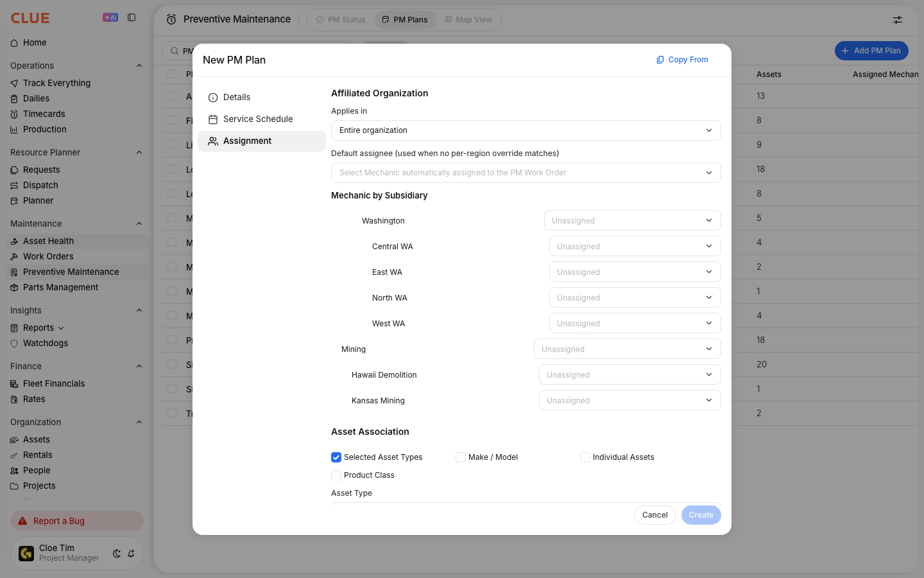Click the Track Everything navigation icon
The height and width of the screenshot is (578, 924).
click(14, 83)
